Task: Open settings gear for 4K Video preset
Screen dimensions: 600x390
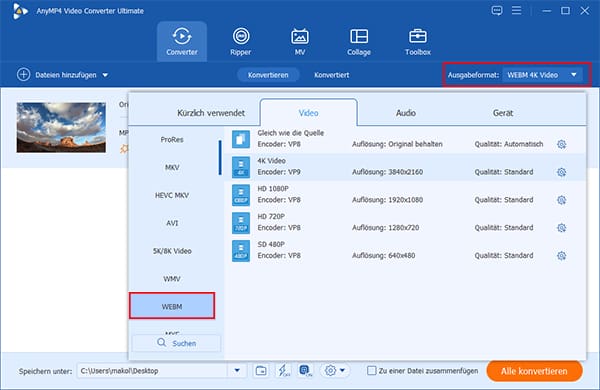Action: 561,172
